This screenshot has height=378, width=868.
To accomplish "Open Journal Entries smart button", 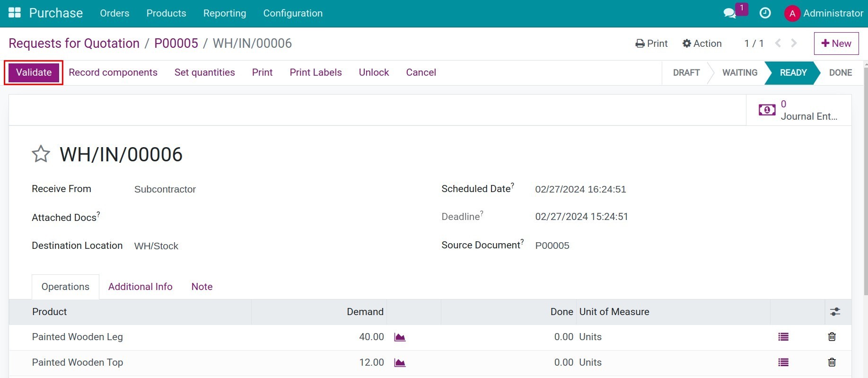I will (798, 110).
